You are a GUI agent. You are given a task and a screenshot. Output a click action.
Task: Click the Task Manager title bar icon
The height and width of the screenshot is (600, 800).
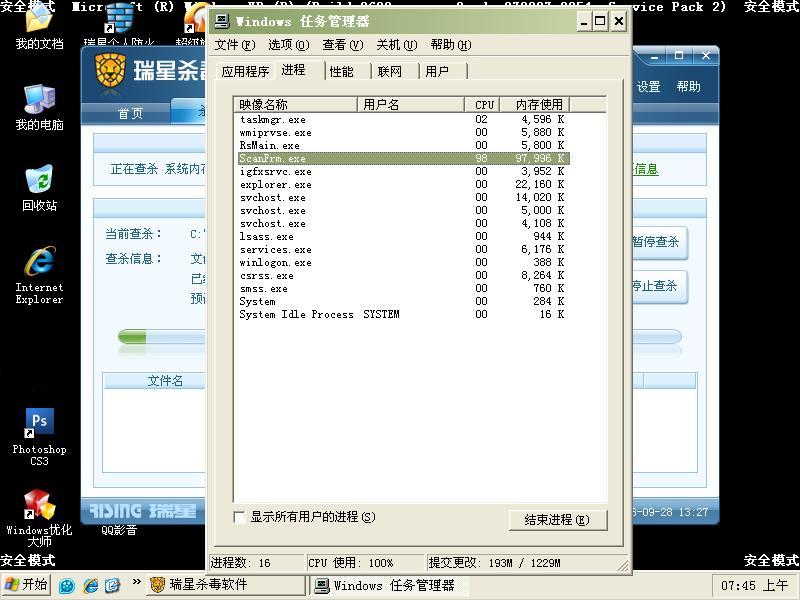(222, 21)
